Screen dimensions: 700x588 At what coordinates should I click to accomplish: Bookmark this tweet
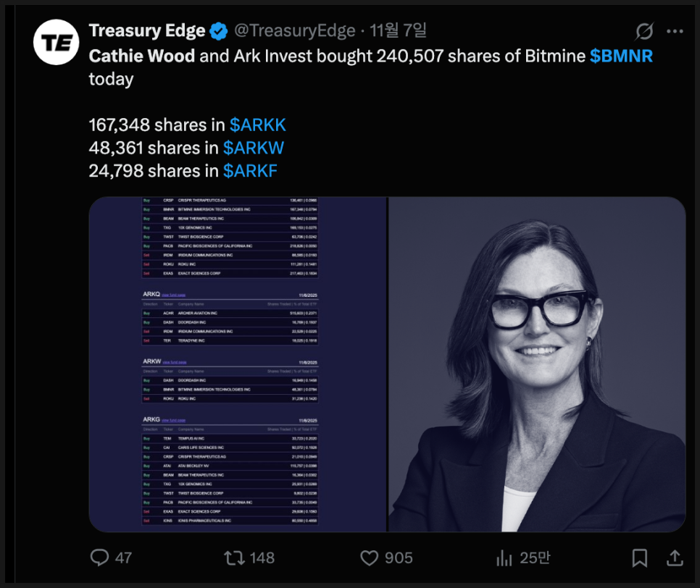coord(639,557)
